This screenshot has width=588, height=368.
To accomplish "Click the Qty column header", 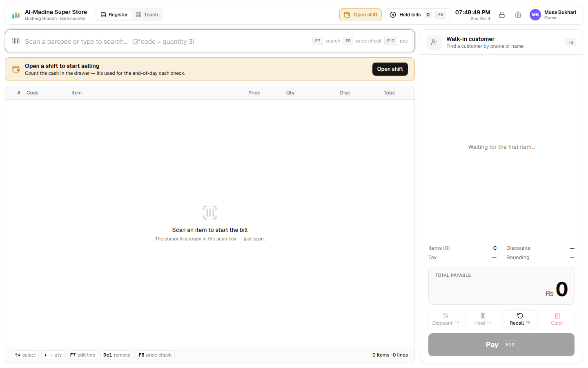I will point(290,93).
